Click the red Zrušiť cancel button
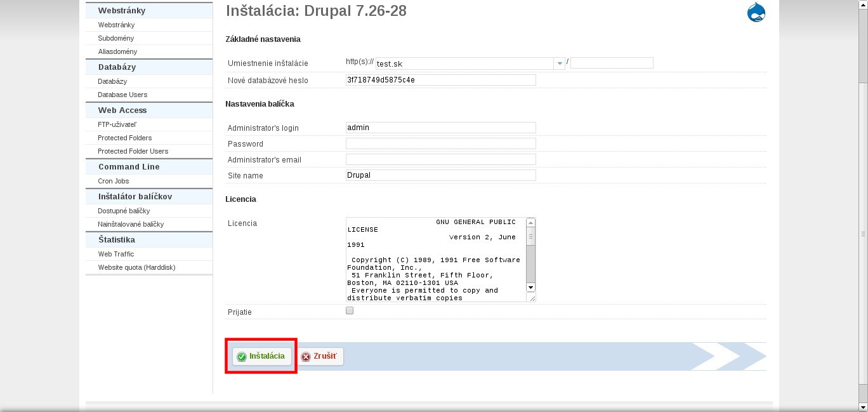The width and height of the screenshot is (868, 412). pos(320,356)
